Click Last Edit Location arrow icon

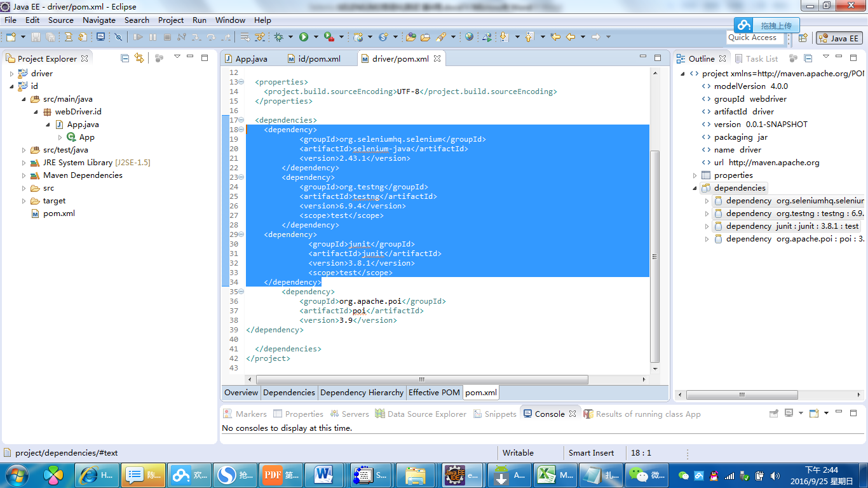pos(555,37)
